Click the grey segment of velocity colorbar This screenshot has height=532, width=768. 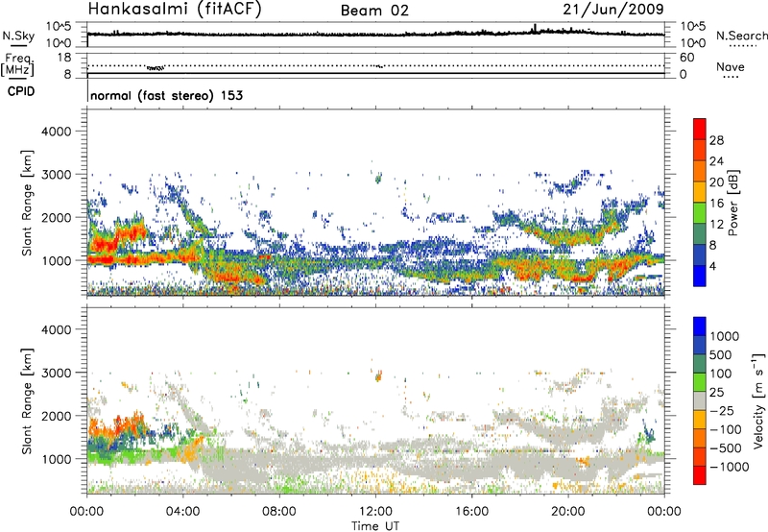pyautogui.click(x=700, y=400)
